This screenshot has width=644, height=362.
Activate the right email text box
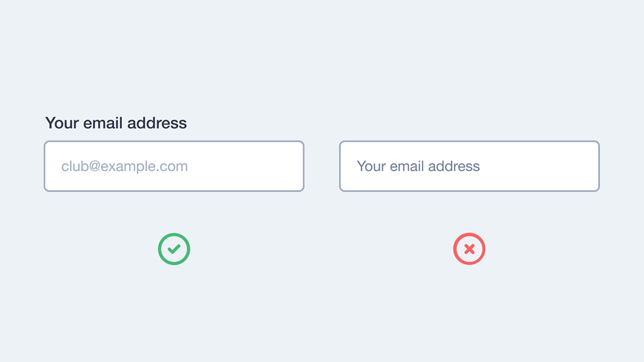point(469,166)
